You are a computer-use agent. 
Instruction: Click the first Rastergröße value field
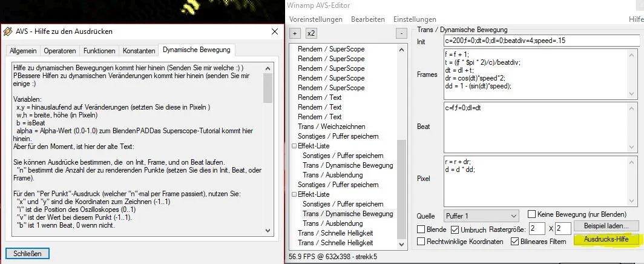[537, 229]
